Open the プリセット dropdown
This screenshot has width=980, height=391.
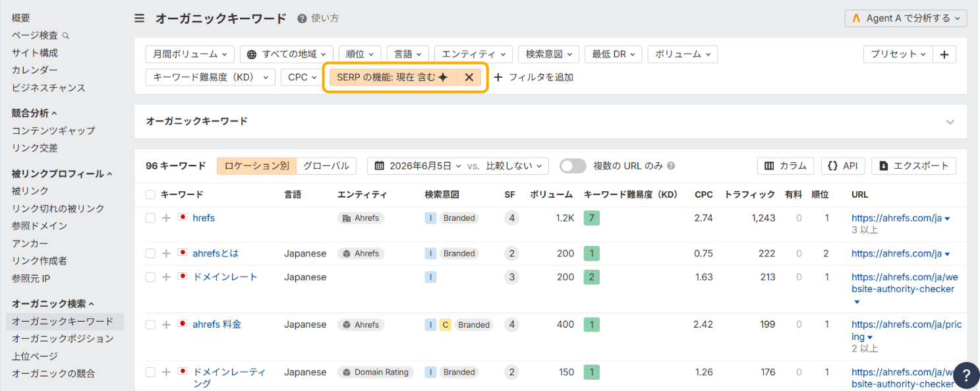pos(898,55)
